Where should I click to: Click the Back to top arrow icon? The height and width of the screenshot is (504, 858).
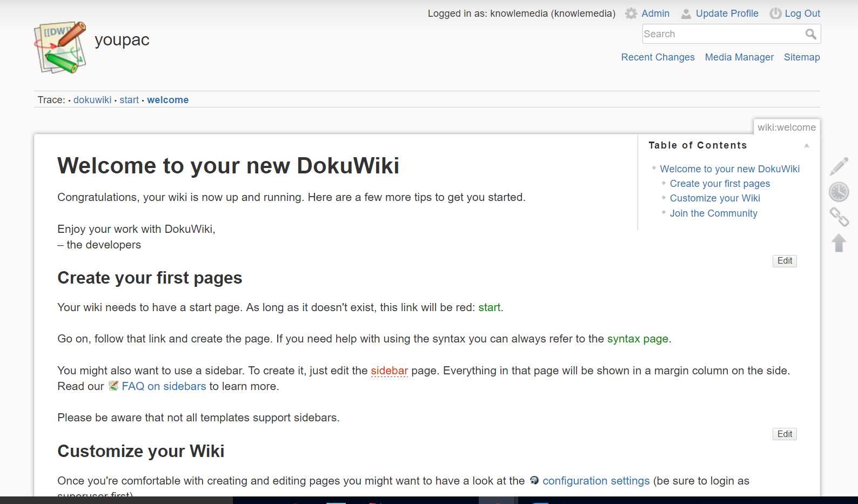click(839, 243)
